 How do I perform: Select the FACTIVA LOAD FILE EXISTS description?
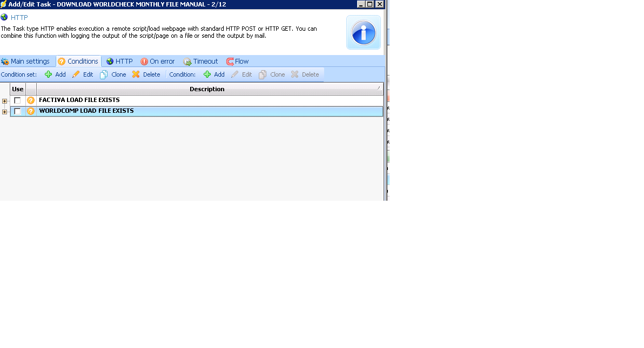pyautogui.click(x=79, y=100)
